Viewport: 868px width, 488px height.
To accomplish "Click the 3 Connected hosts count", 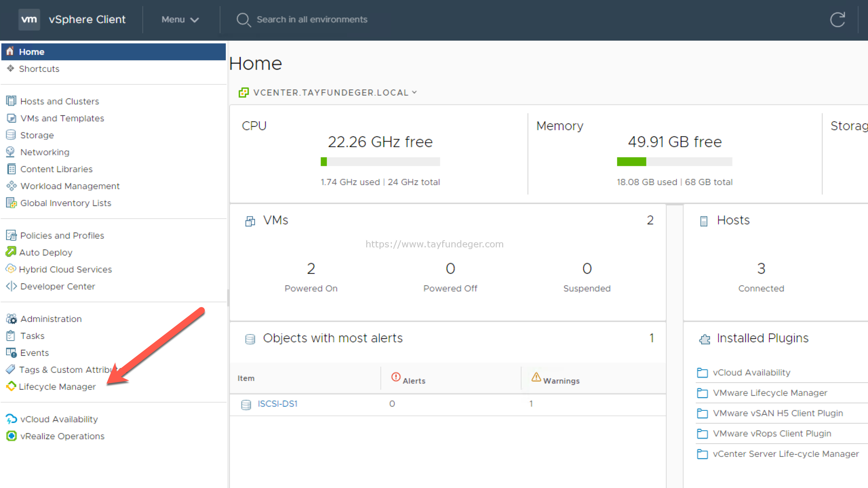I will point(761,269).
